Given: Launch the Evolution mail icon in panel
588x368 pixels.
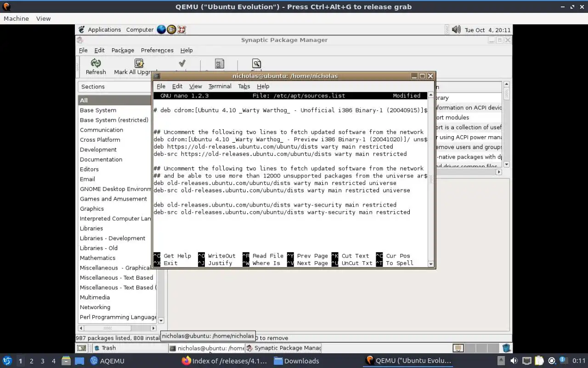Looking at the screenshot, I should (171, 29).
